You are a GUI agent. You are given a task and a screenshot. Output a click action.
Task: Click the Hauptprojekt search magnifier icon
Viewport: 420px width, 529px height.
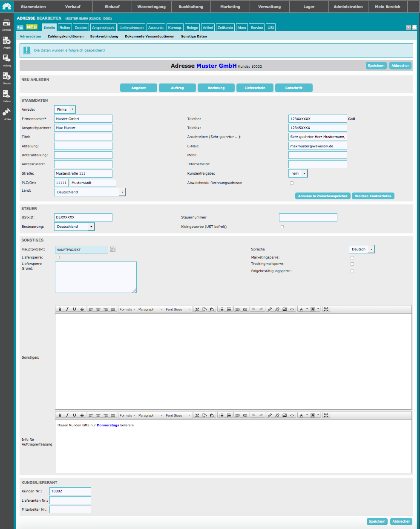(x=112, y=250)
